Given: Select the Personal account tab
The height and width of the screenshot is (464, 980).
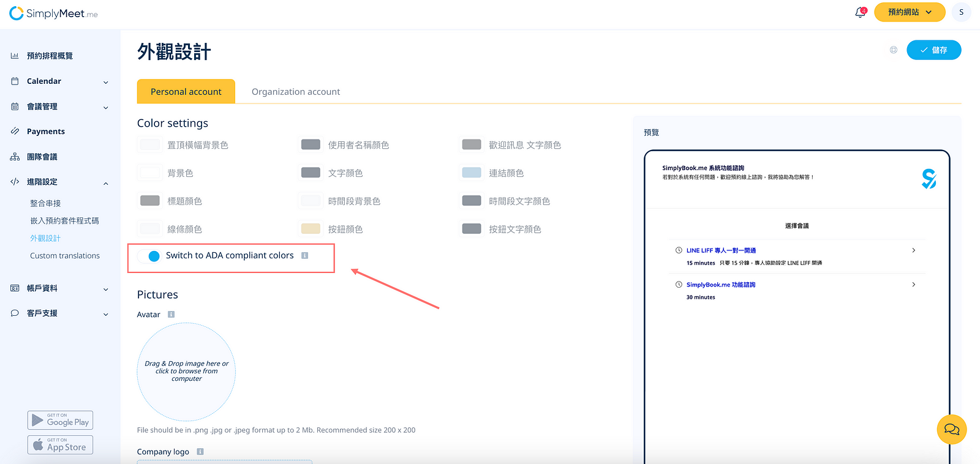Looking at the screenshot, I should [186, 91].
